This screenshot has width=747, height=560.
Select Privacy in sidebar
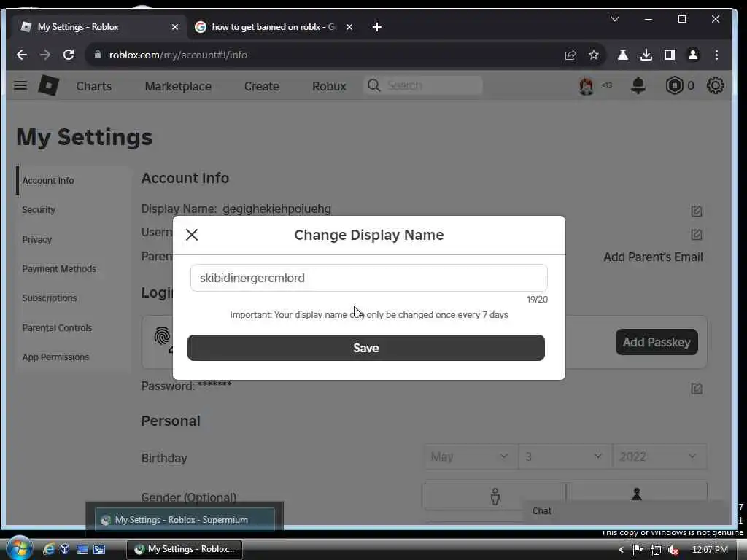click(36, 239)
